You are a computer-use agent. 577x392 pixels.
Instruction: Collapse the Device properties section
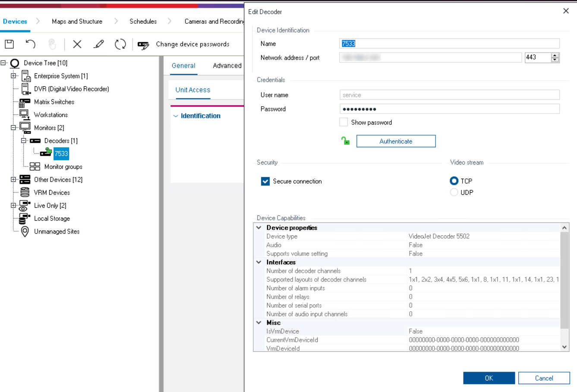pyautogui.click(x=259, y=228)
